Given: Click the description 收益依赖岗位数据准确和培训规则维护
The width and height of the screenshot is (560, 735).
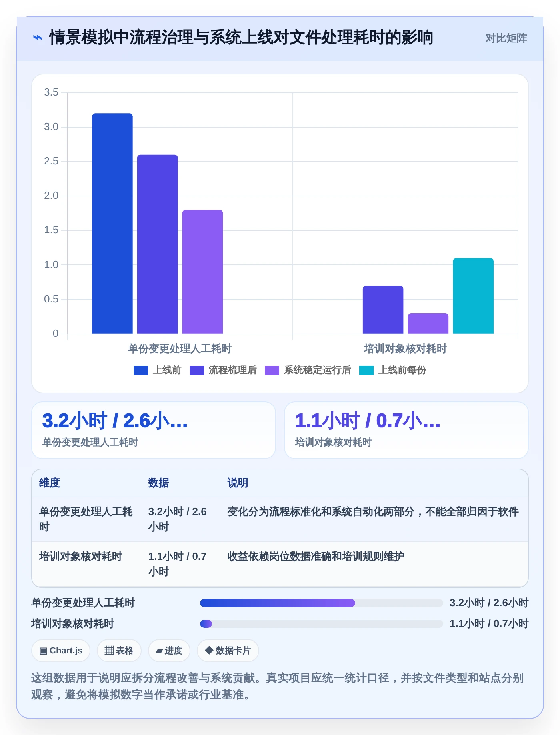Looking at the screenshot, I should tap(316, 557).
